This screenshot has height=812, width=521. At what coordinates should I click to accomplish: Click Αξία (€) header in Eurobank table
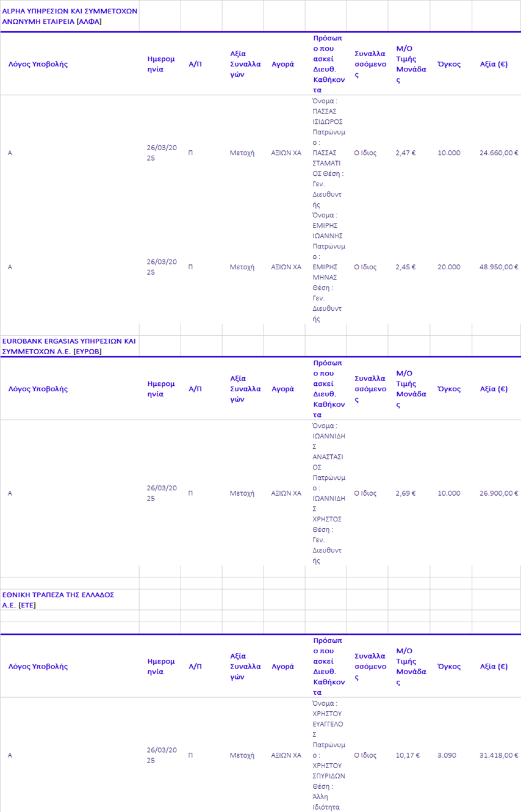(494, 389)
